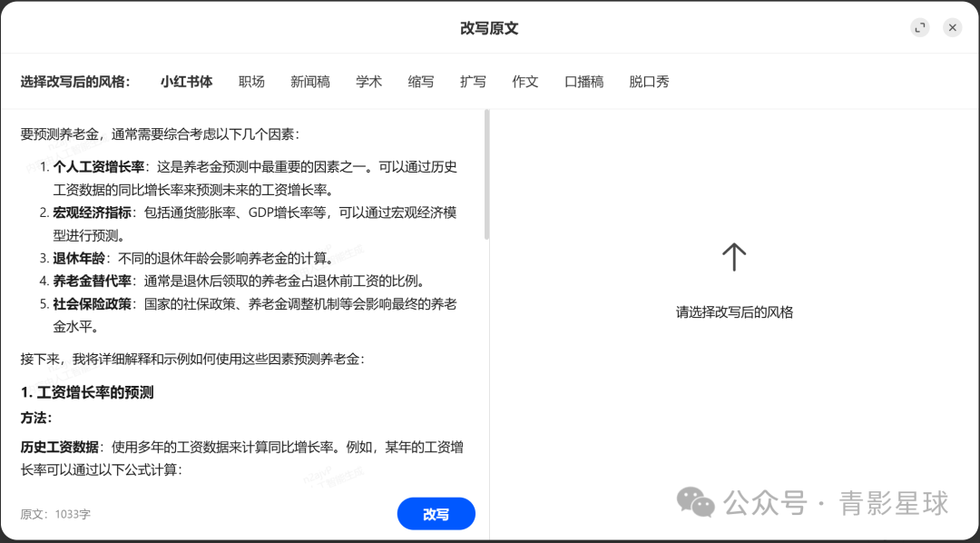Close the 改写原文 dialog

952,27
